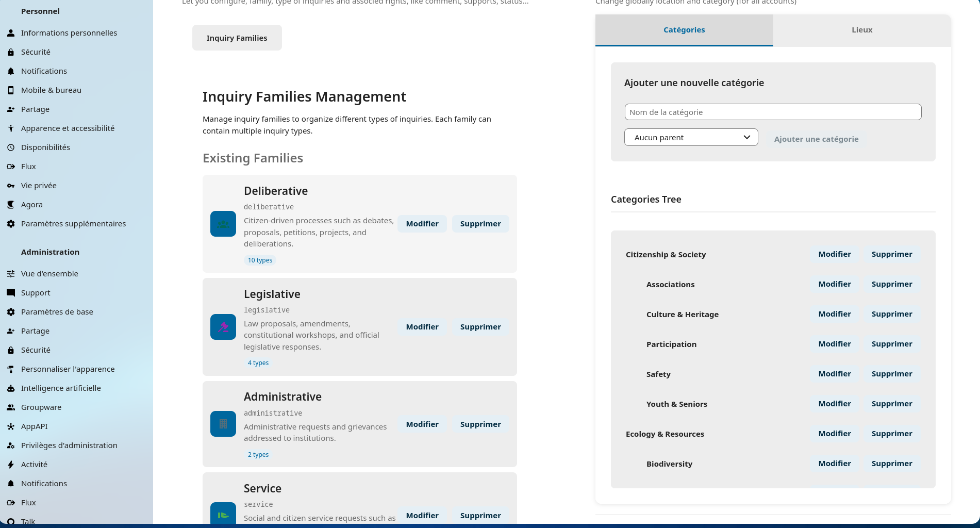This screenshot has height=528, width=980.
Task: Click the Partage icon under Administration
Action: point(11,331)
